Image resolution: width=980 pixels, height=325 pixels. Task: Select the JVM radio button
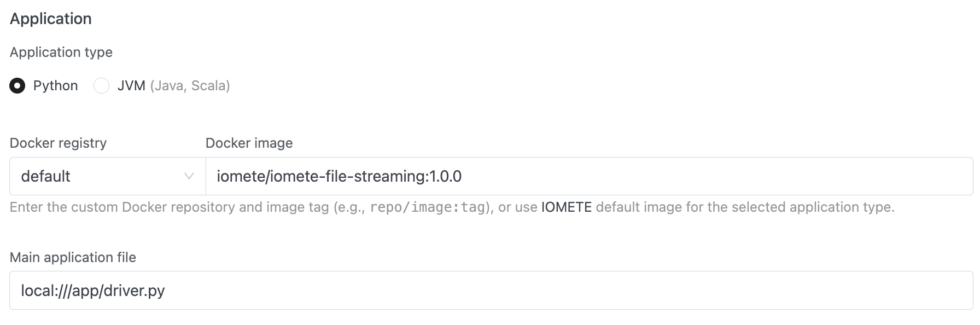[x=102, y=86]
